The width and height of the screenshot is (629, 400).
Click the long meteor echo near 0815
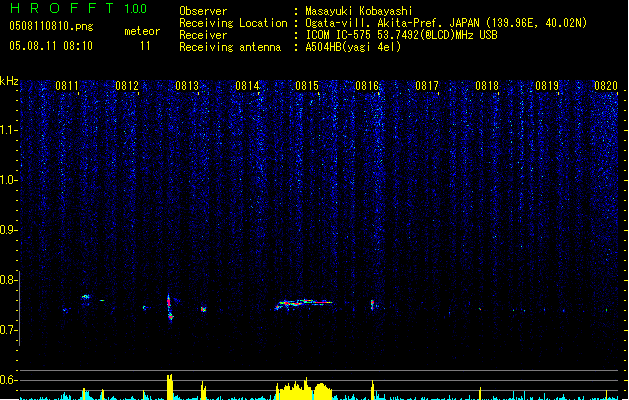click(304, 304)
